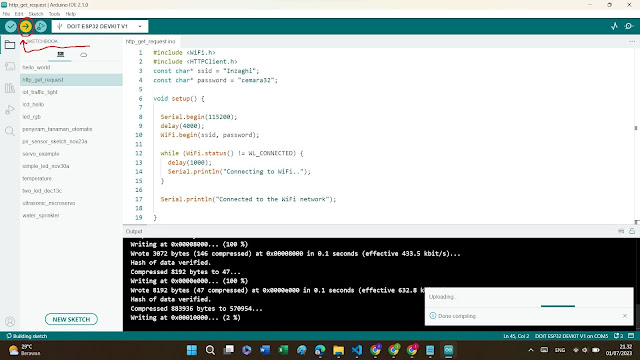Open the Serial Monitor

(629, 26)
